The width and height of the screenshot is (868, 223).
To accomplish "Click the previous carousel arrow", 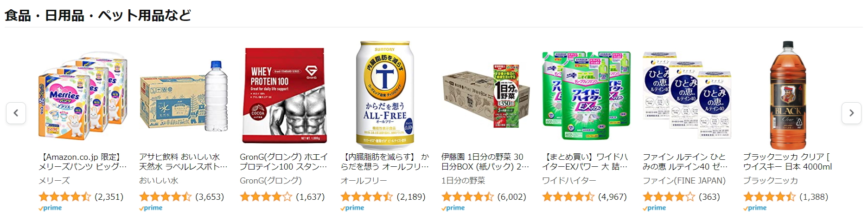I will [x=16, y=113].
